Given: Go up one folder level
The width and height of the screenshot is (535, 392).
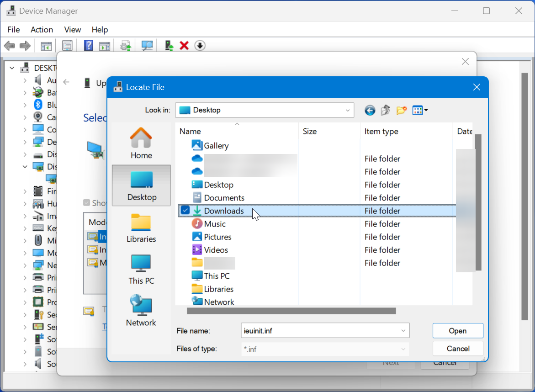Looking at the screenshot, I should [x=386, y=110].
